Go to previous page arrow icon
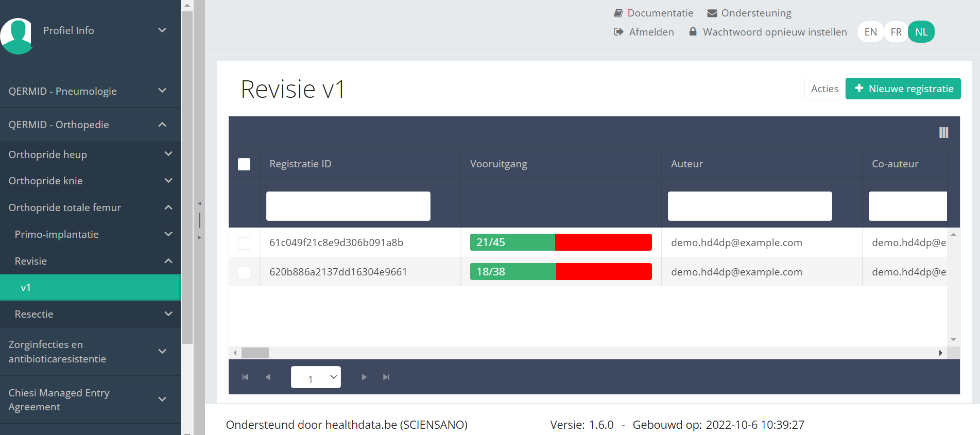The image size is (980, 435). click(x=268, y=377)
